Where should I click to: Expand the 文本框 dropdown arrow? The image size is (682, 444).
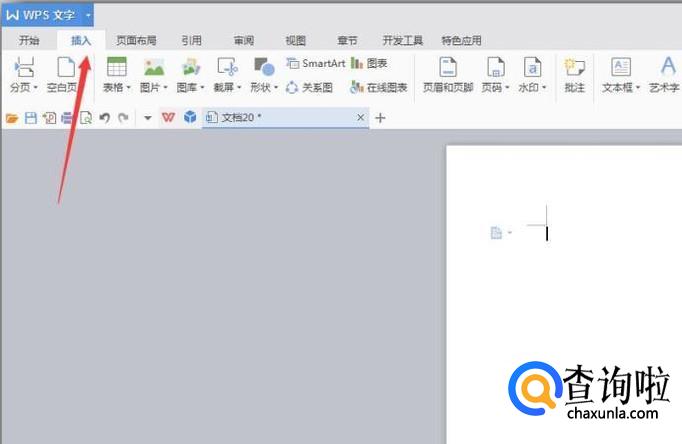(638, 88)
